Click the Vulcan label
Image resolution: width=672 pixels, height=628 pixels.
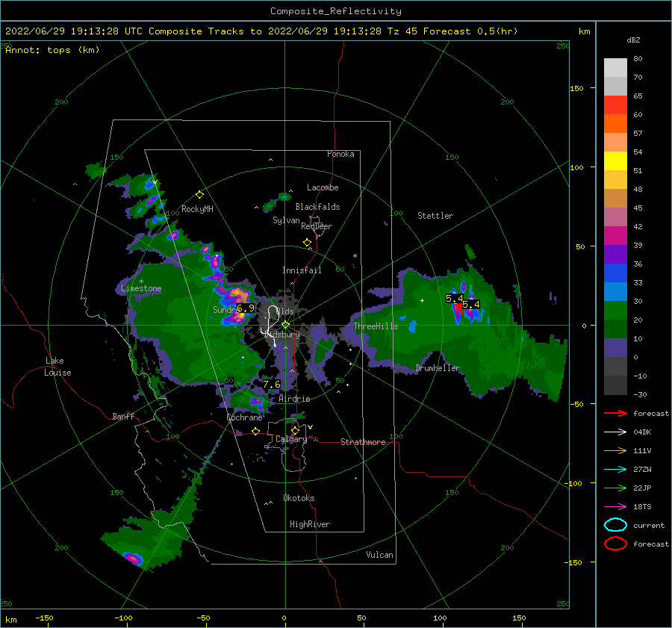[380, 555]
